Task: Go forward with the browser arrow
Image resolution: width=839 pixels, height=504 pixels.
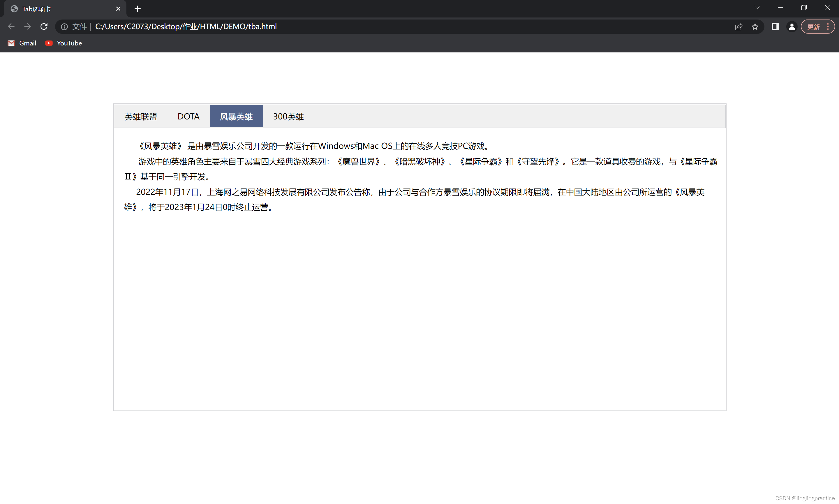Action: (27, 27)
